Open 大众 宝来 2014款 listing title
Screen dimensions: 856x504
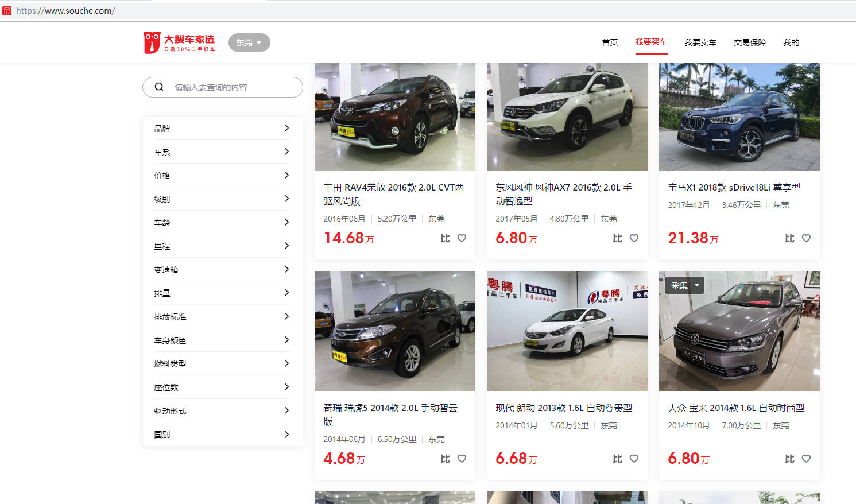coord(736,408)
